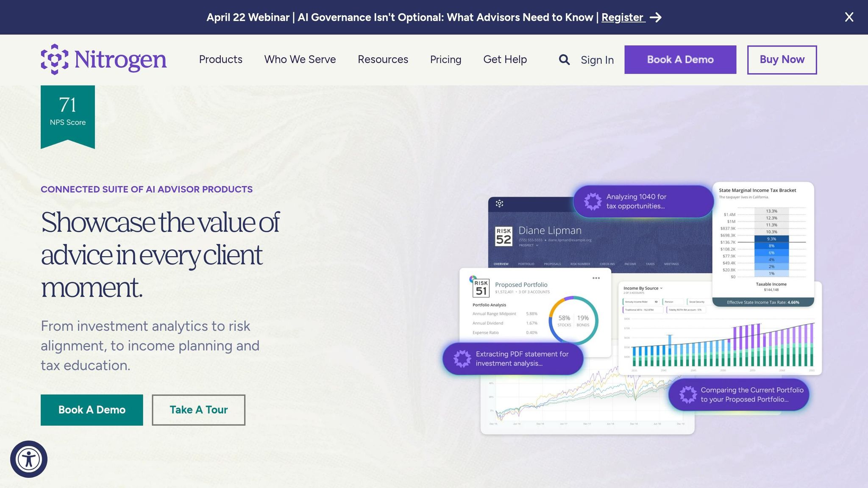Click the Buy Now button
The width and height of the screenshot is (868, 488).
(782, 60)
